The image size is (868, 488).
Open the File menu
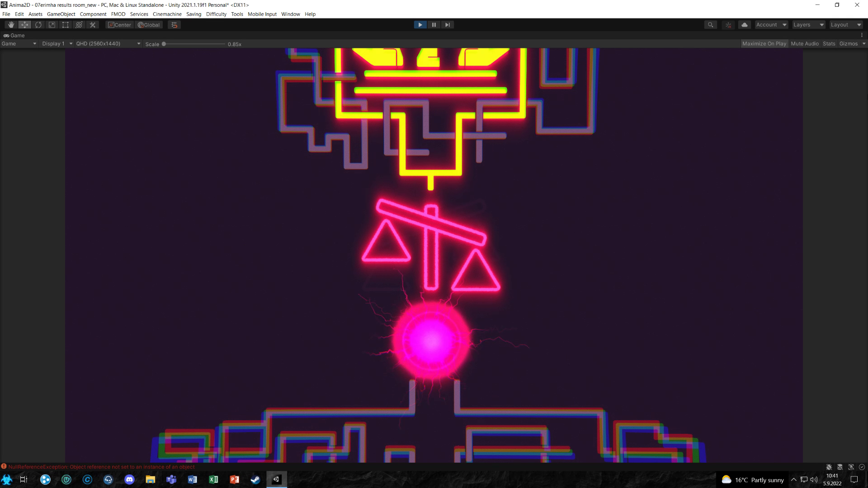click(x=7, y=14)
